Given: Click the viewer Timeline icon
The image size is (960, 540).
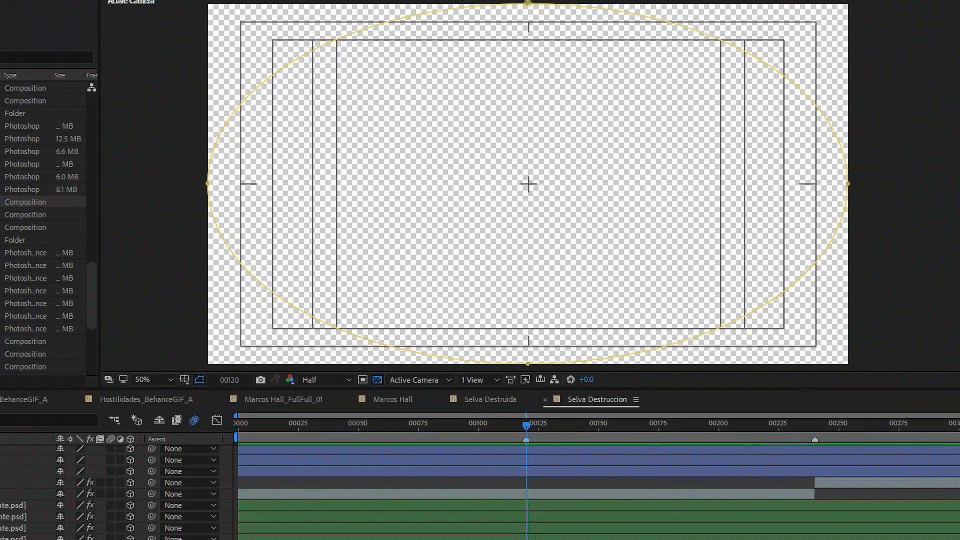Looking at the screenshot, I should pos(540,380).
